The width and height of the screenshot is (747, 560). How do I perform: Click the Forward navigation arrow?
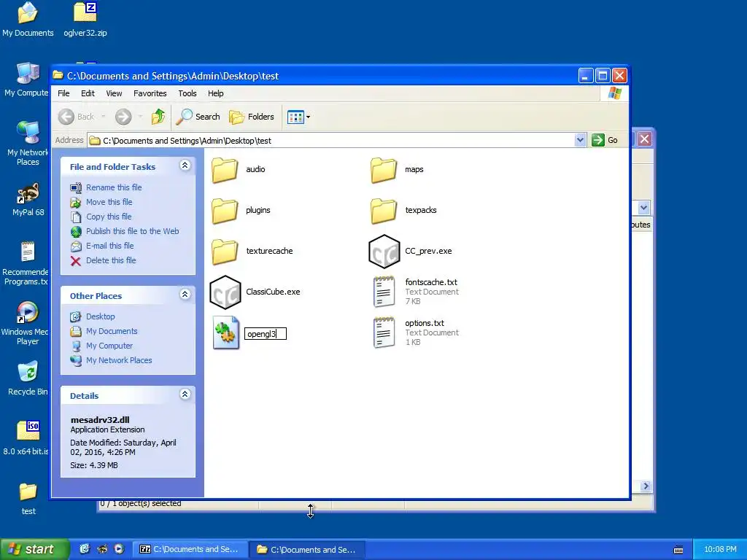tap(123, 117)
